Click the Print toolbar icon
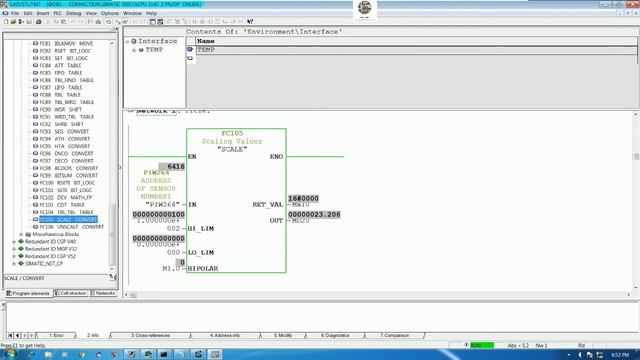 click(x=38, y=22)
